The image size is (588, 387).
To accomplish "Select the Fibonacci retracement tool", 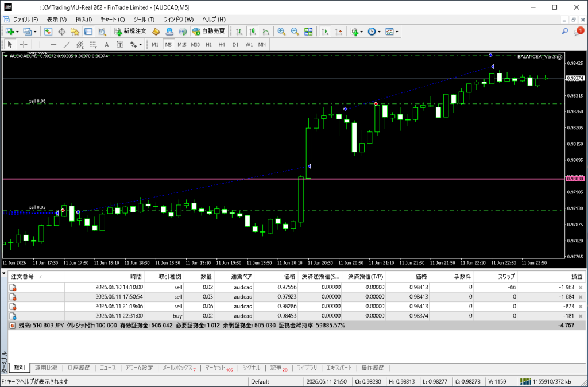I will [93, 45].
